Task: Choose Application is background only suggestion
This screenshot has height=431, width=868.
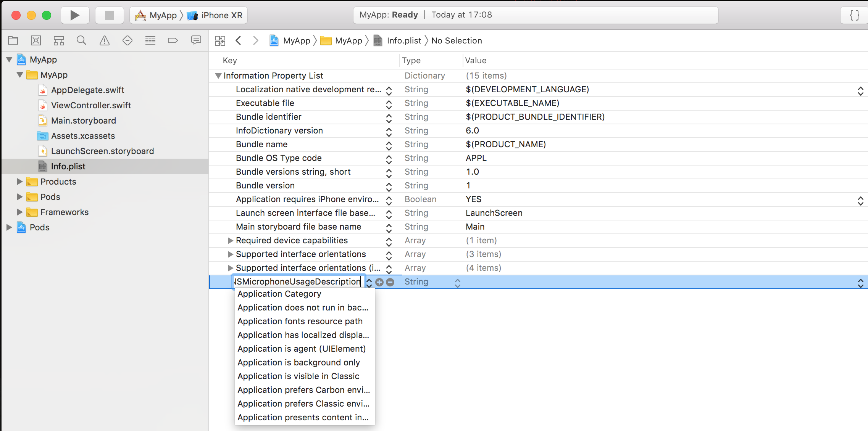Action: [x=305, y=362]
